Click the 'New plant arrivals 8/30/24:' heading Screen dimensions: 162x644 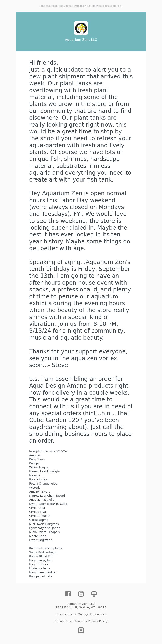pyautogui.click(x=48, y=451)
